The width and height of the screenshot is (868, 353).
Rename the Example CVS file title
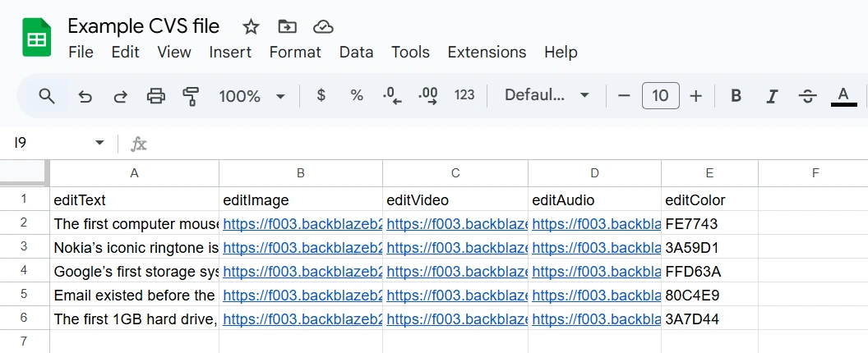pyautogui.click(x=143, y=26)
